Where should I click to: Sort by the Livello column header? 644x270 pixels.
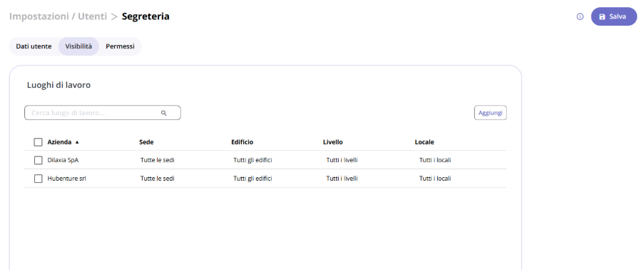click(332, 142)
